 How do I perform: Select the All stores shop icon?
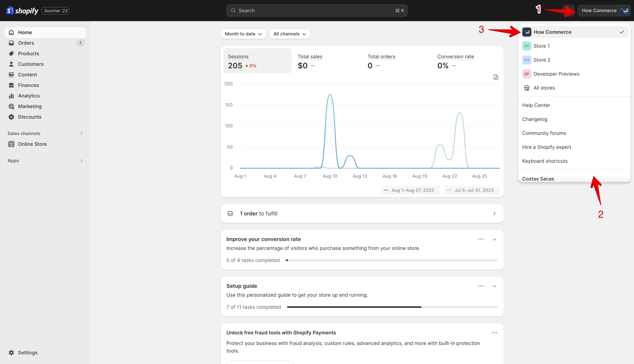pyautogui.click(x=527, y=88)
